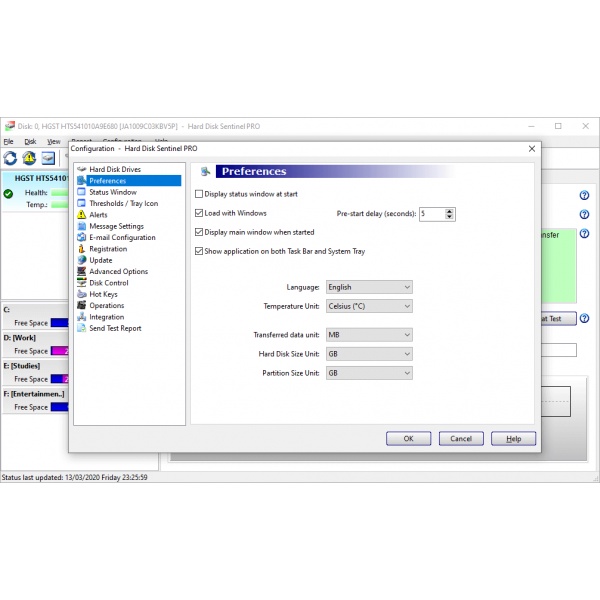This screenshot has height=600, width=600.
Task: Select Hot Keys in configuration list
Action: [103, 294]
